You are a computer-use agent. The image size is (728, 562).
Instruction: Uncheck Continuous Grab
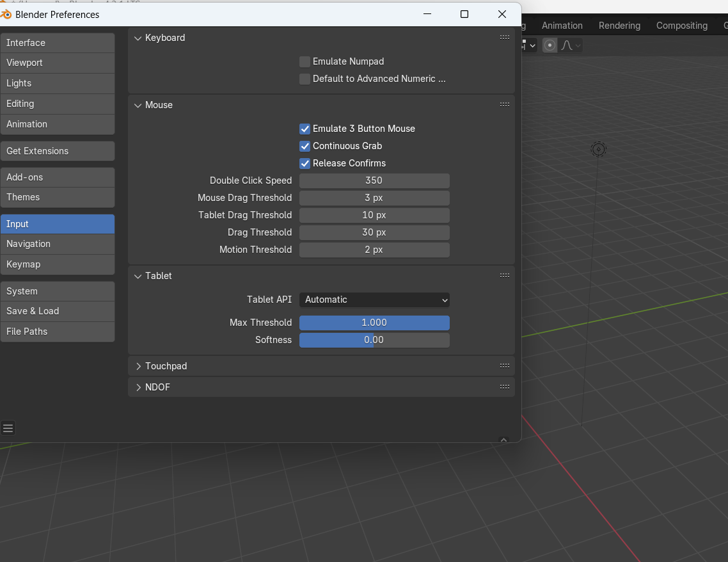click(305, 147)
